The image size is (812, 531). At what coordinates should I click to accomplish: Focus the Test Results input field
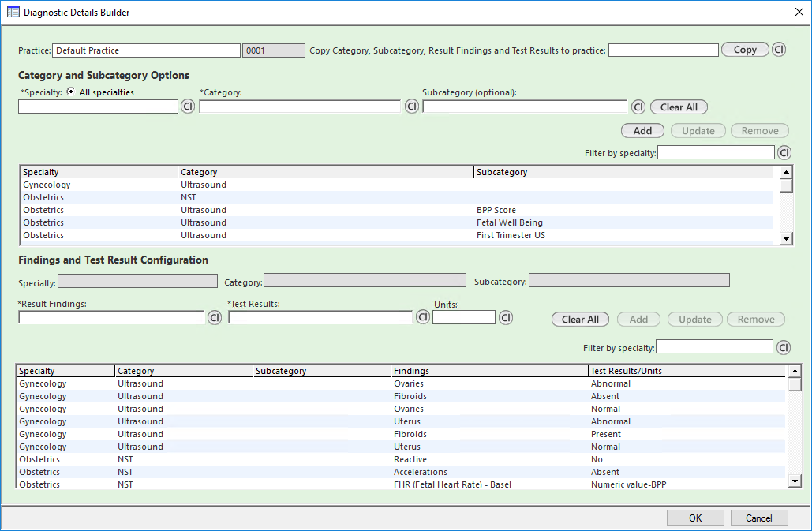click(x=320, y=317)
